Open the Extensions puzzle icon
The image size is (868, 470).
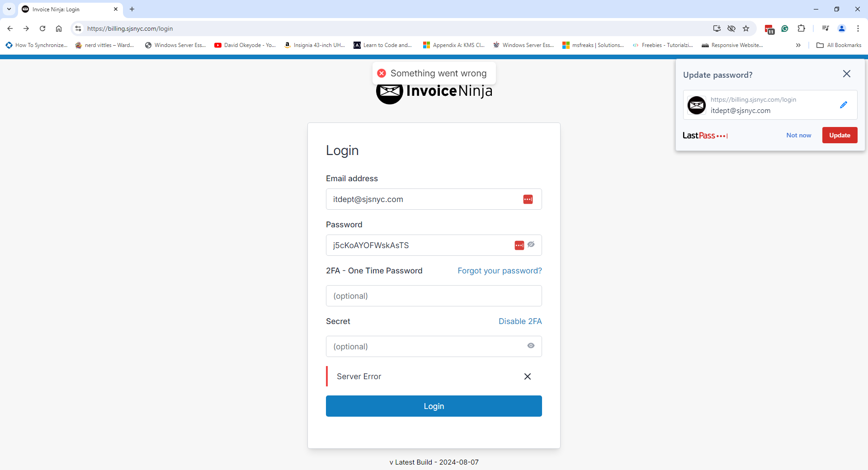[801, 28]
